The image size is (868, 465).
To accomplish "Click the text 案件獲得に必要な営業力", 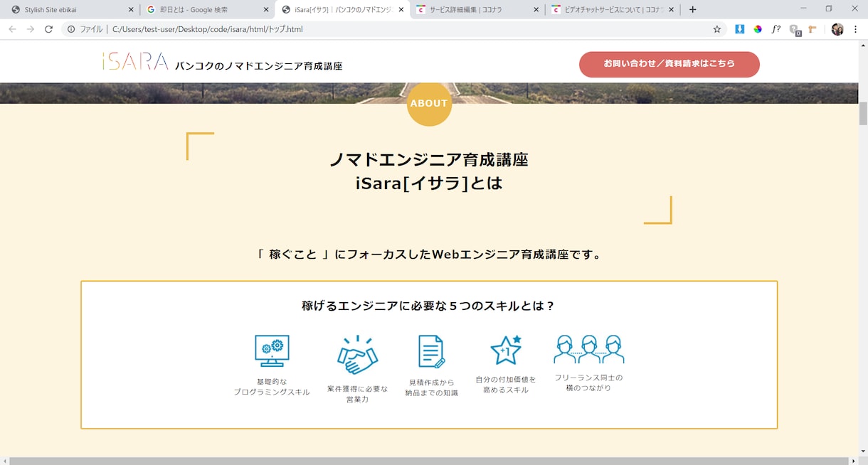I will tap(357, 394).
